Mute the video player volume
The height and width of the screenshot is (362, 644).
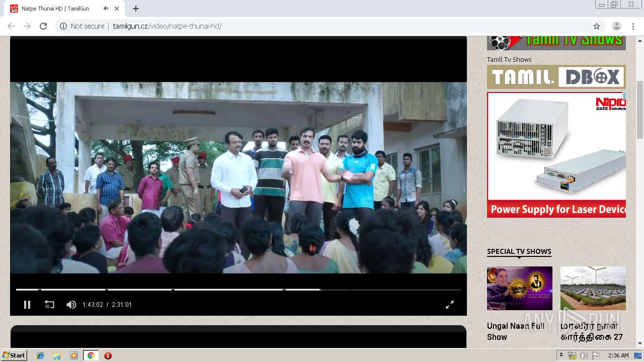(x=71, y=304)
